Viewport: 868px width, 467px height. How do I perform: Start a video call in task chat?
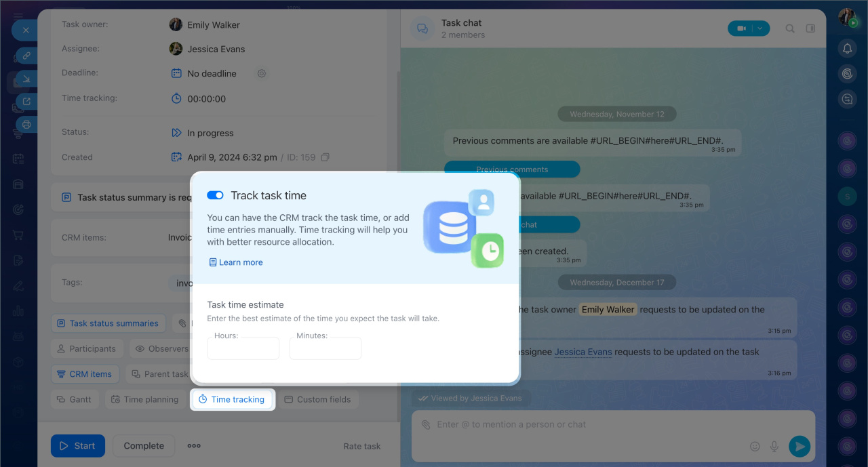tap(741, 28)
